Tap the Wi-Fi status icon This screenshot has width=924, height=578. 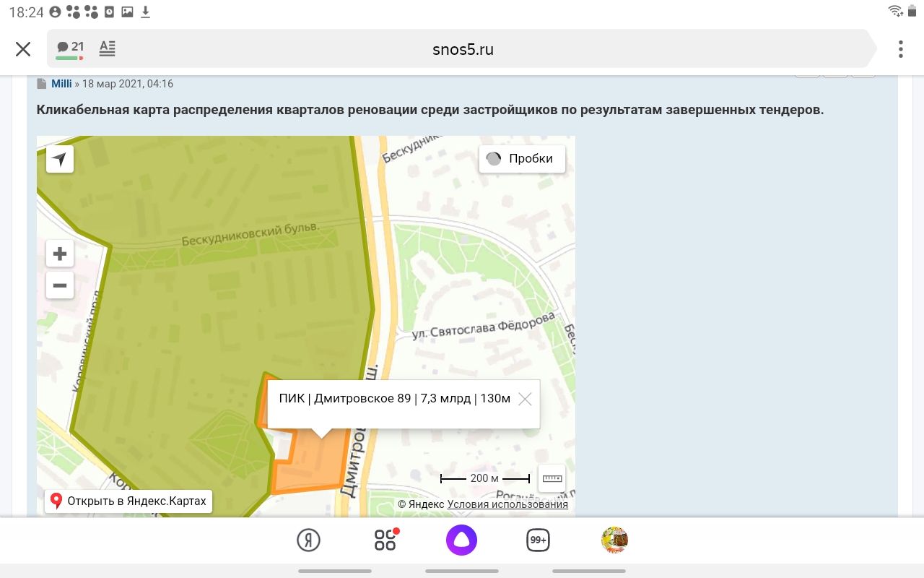pyautogui.click(x=897, y=12)
